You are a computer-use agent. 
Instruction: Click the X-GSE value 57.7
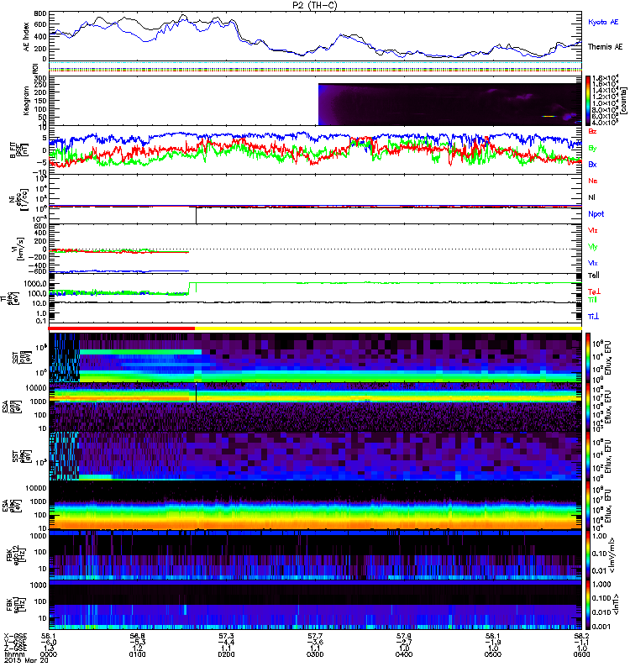tap(315, 637)
